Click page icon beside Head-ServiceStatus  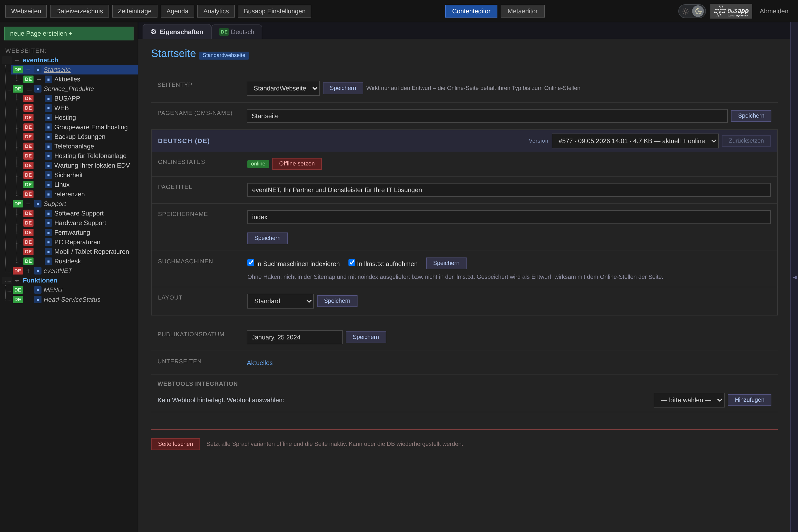click(38, 300)
